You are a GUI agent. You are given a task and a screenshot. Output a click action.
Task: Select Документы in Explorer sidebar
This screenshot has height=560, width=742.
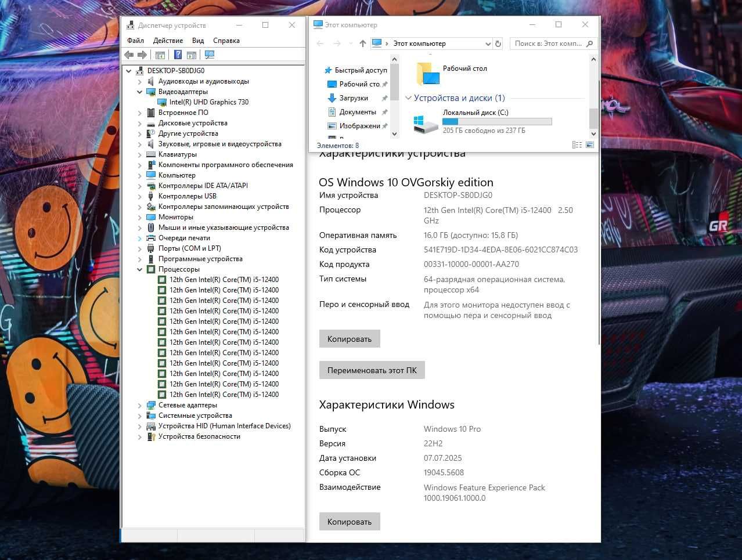click(x=358, y=112)
